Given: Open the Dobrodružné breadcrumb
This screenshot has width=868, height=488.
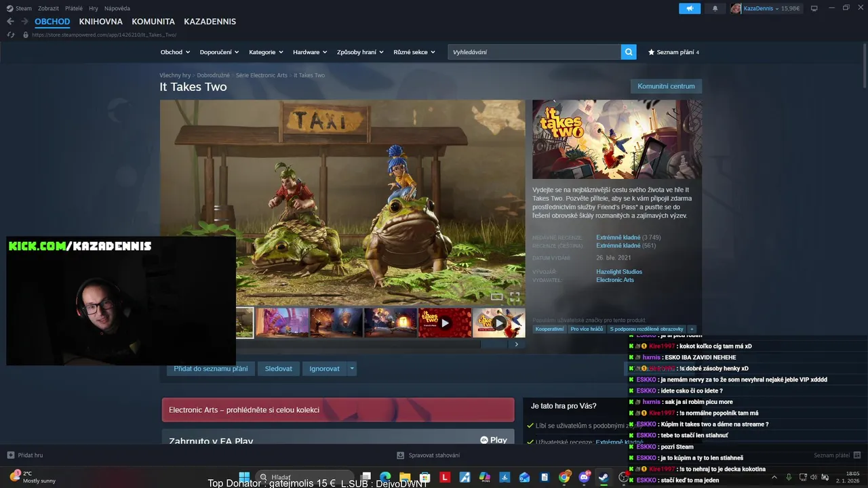Looking at the screenshot, I should (x=214, y=75).
